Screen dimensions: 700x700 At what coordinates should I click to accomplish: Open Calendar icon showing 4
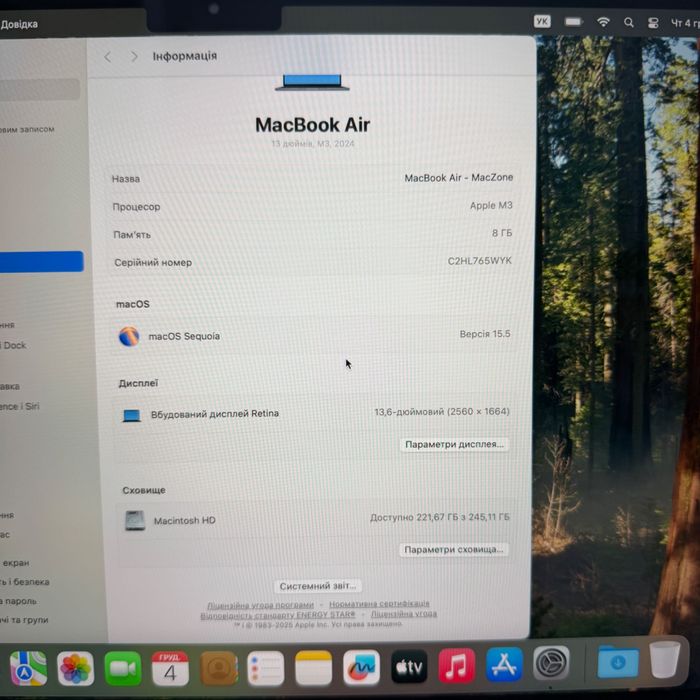click(170, 668)
